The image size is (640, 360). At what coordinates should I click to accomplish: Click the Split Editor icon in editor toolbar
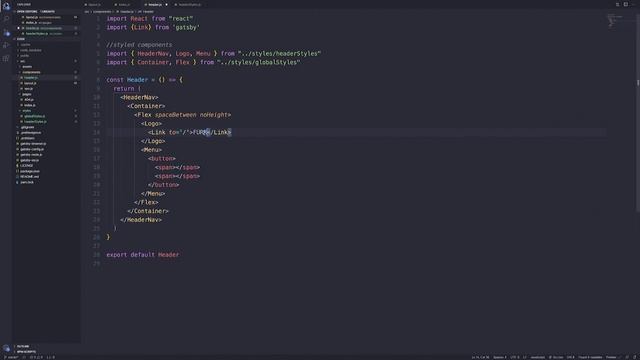(625, 4)
